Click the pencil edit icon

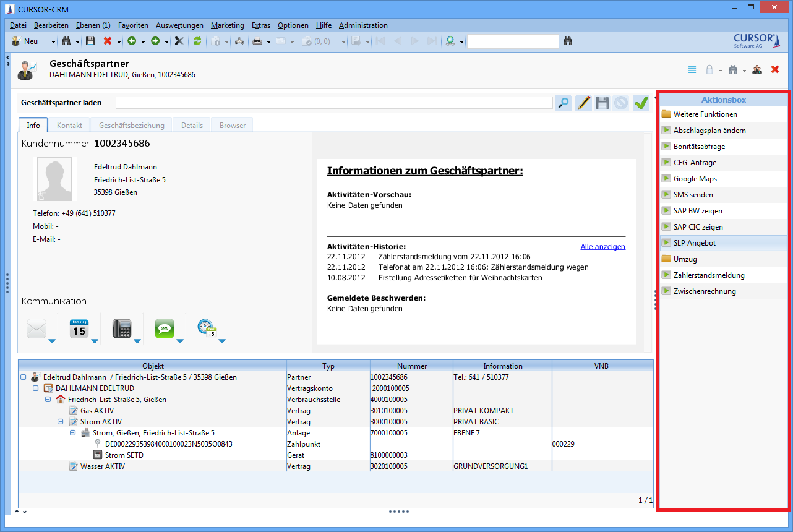(x=583, y=103)
